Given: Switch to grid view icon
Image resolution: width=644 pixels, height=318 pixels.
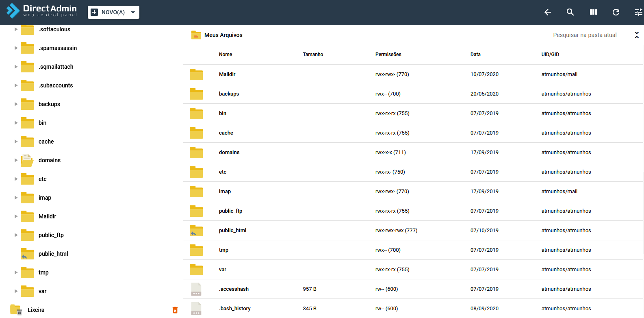Looking at the screenshot, I should coord(593,12).
